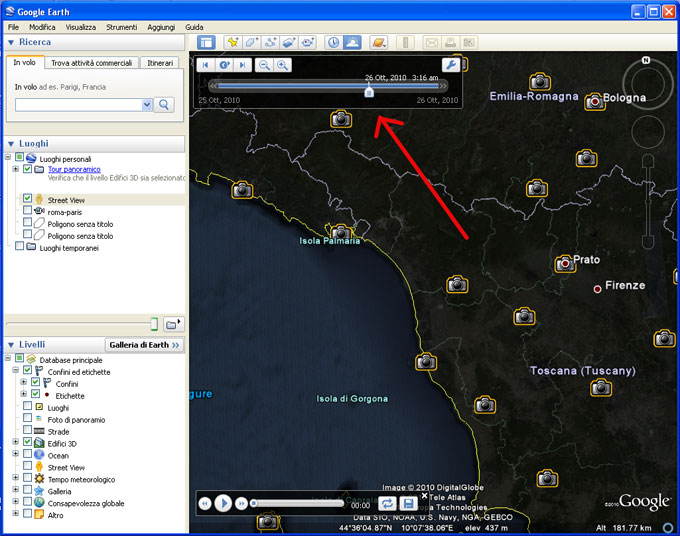
Task: Expand the Galleria layer node
Action: tap(16, 489)
